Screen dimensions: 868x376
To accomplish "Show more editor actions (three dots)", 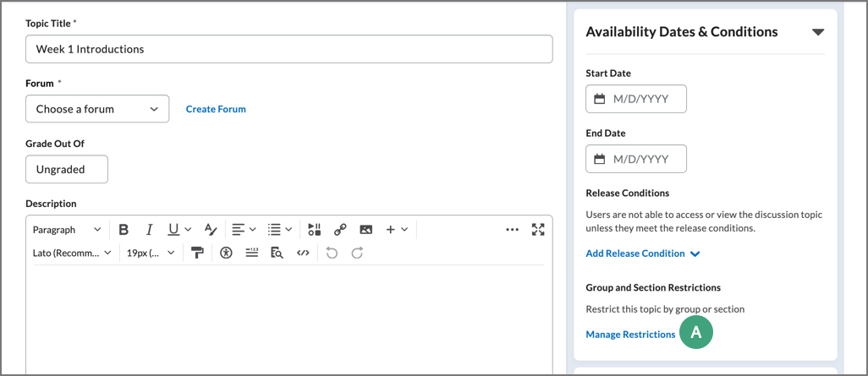I will [512, 230].
